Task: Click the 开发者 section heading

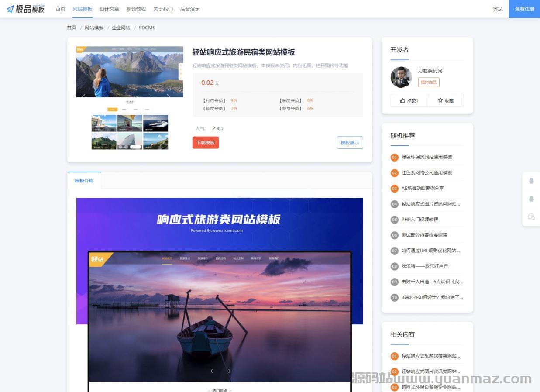Action: [399, 50]
